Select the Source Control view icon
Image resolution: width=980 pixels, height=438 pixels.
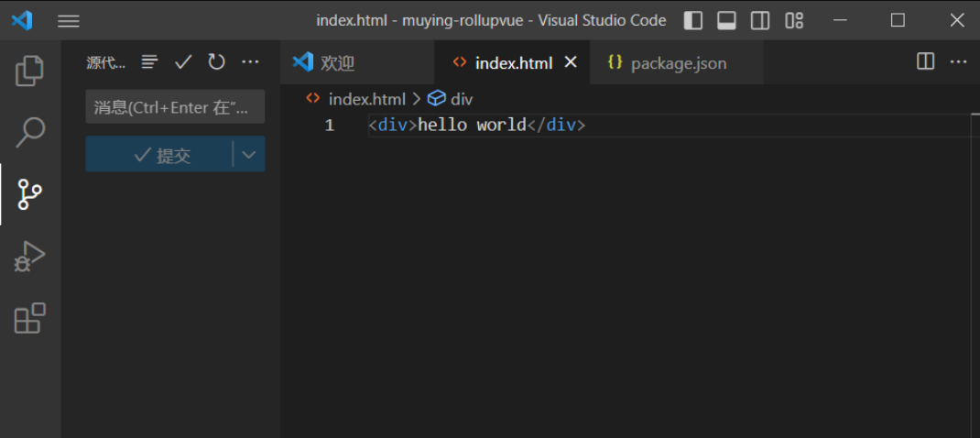coord(29,194)
